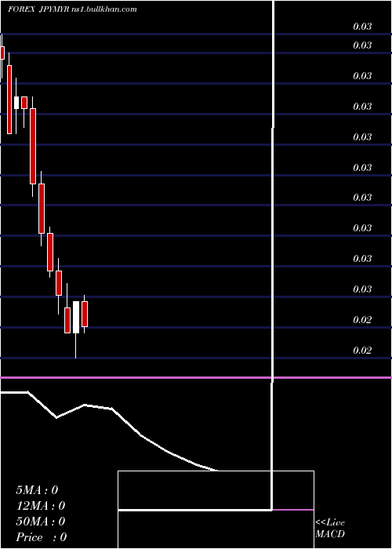This screenshot has width=392, height=549.
Task: Click the tall white candlestick near the bottom
Action: (x=75, y=317)
